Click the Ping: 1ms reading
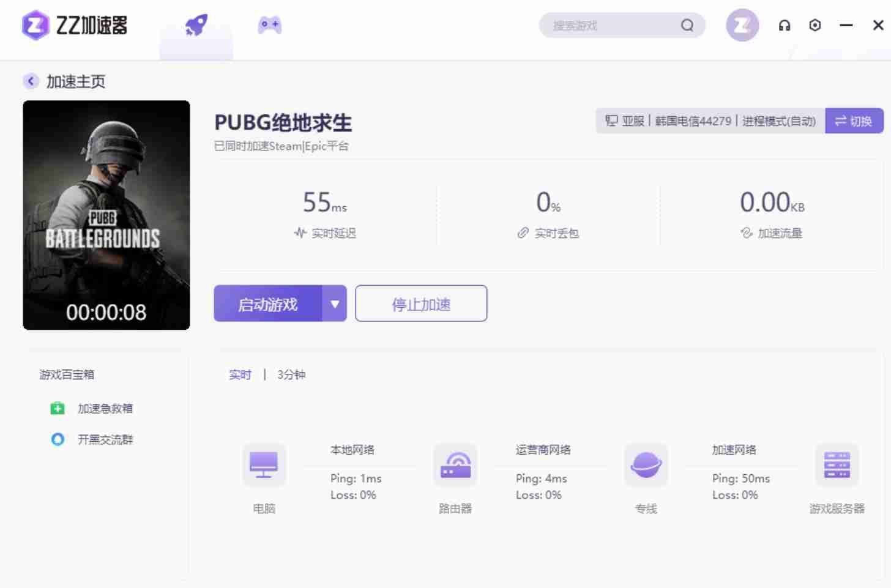The width and height of the screenshot is (891, 588). [356, 478]
